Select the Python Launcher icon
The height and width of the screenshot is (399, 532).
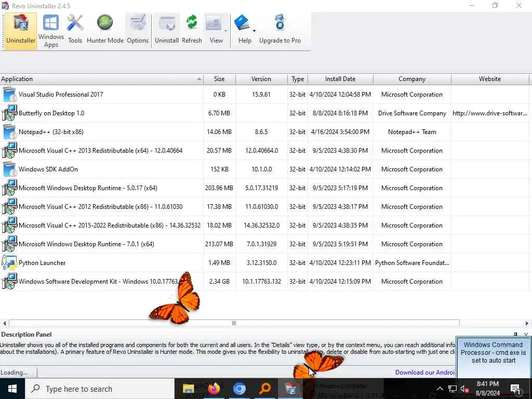tap(9, 262)
